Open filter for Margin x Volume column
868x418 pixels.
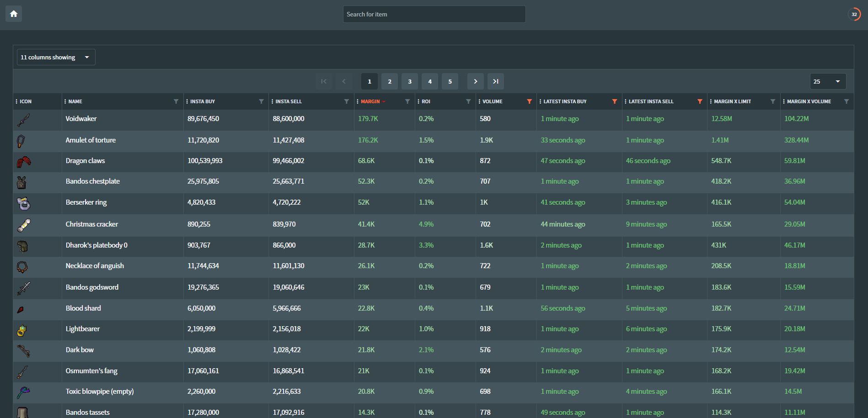point(847,101)
